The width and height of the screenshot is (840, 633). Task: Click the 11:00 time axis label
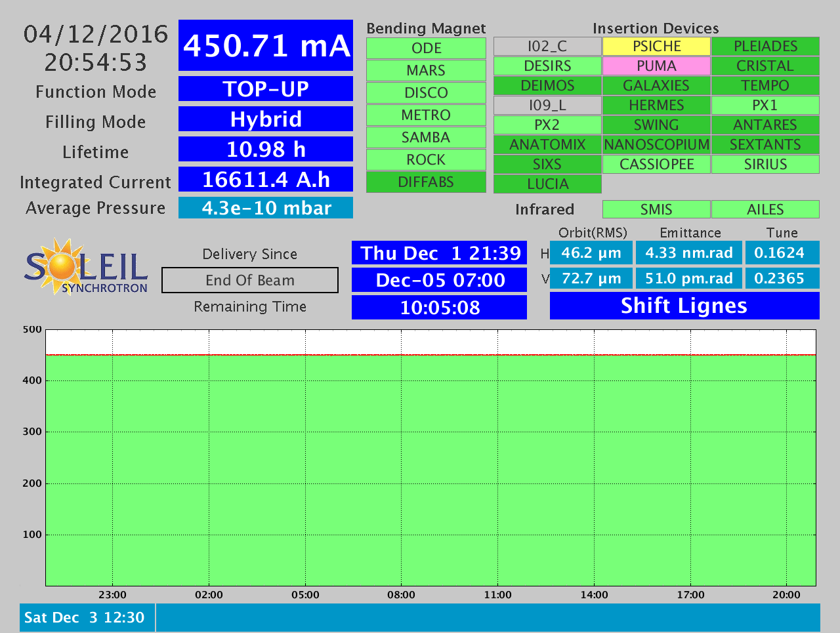tap(497, 595)
